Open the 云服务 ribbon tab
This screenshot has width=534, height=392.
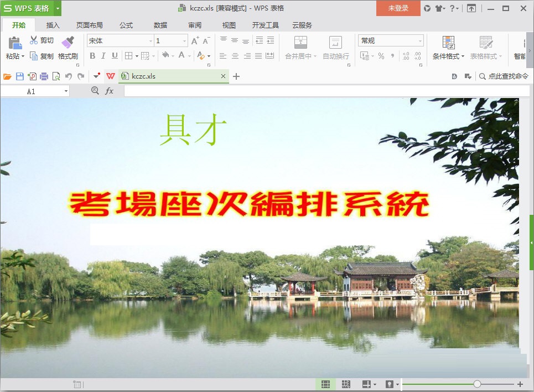[x=302, y=25]
